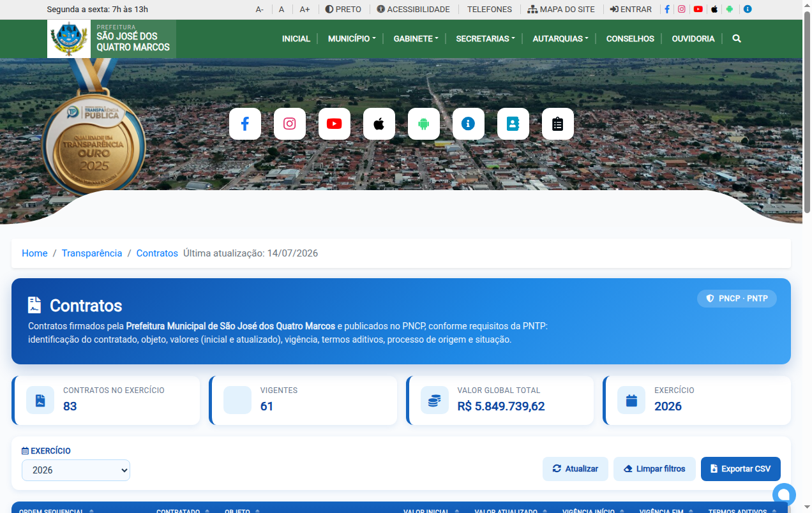
Task: Decrease font size with A-
Action: pyautogui.click(x=260, y=10)
